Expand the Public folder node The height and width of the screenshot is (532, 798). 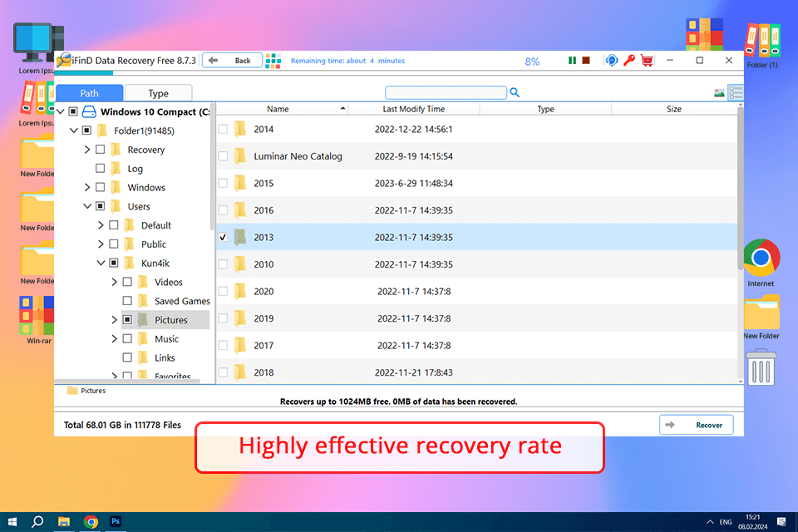(101, 244)
